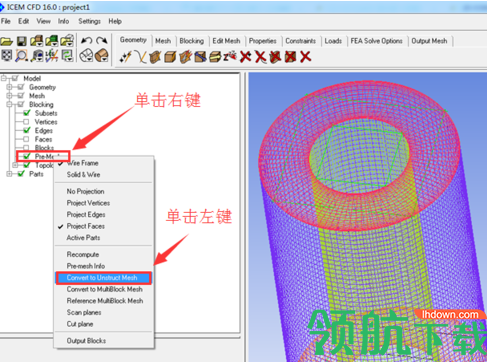This screenshot has height=362, width=487.
Task: Click the Open Project folder icon
Action: 7,41
